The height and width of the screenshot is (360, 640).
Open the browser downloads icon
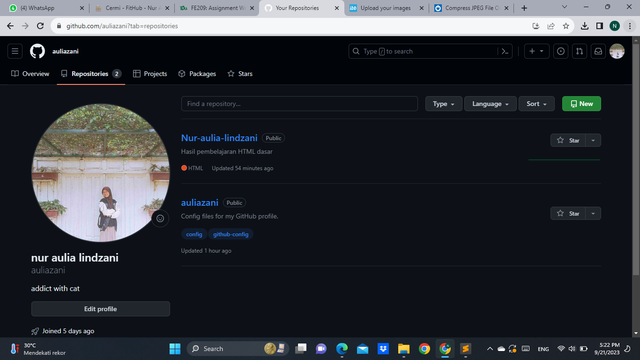pyautogui.click(x=584, y=26)
